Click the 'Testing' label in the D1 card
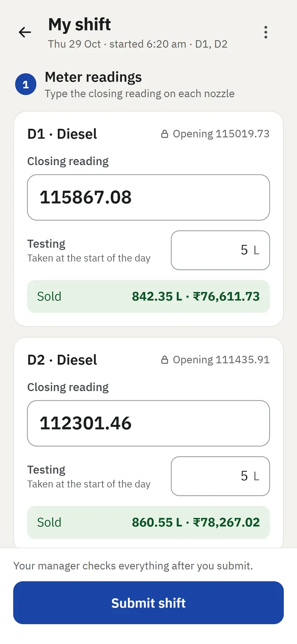The width and height of the screenshot is (297, 644). [46, 244]
